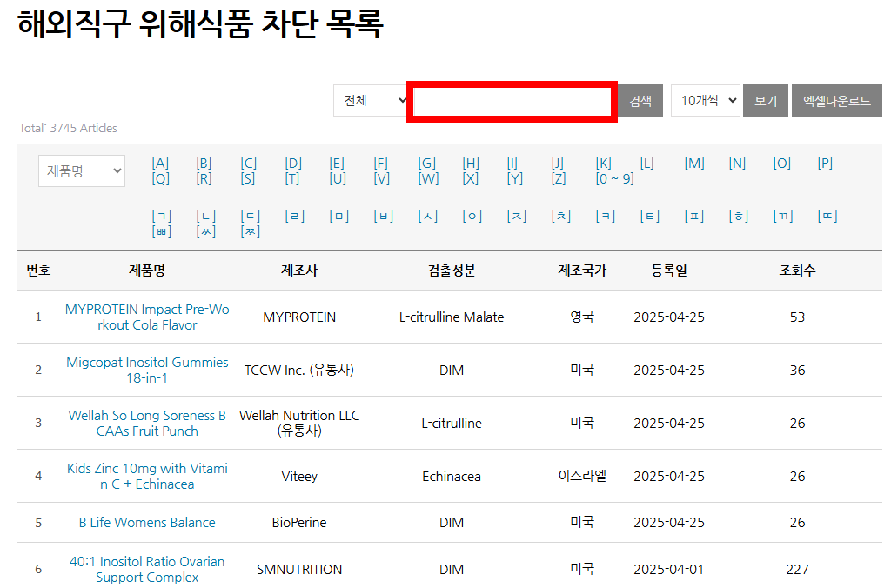Filter by letter [A]
The image size is (891, 588).
tap(160, 163)
